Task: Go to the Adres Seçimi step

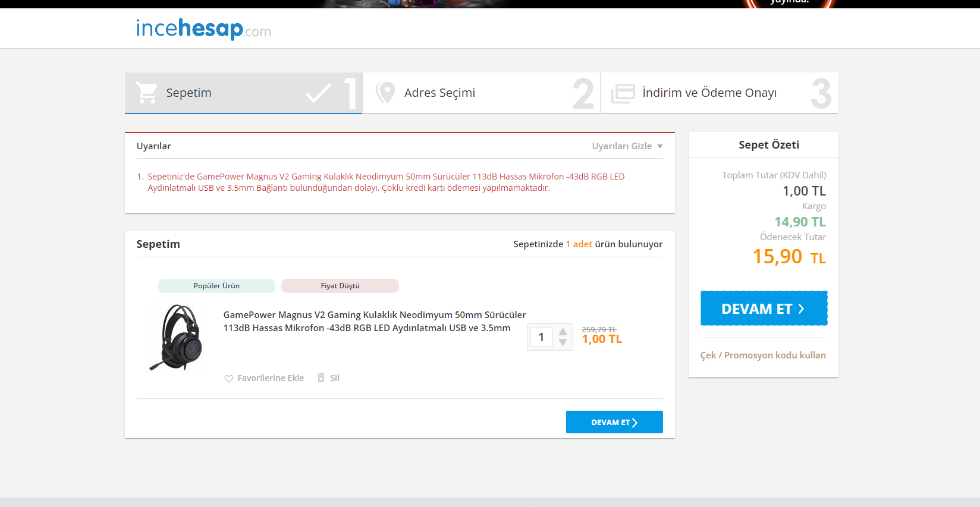Action: point(482,93)
